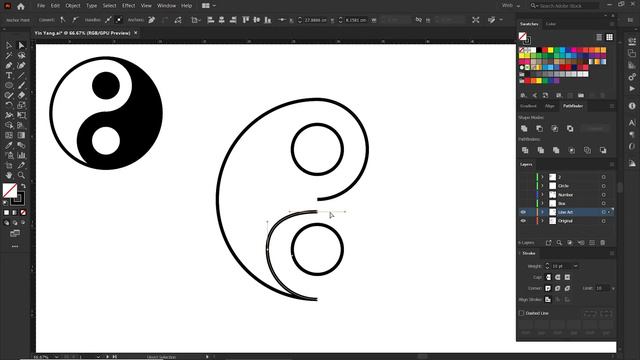Switch to the Color tab
This screenshot has height=360, width=640.
(x=551, y=24)
